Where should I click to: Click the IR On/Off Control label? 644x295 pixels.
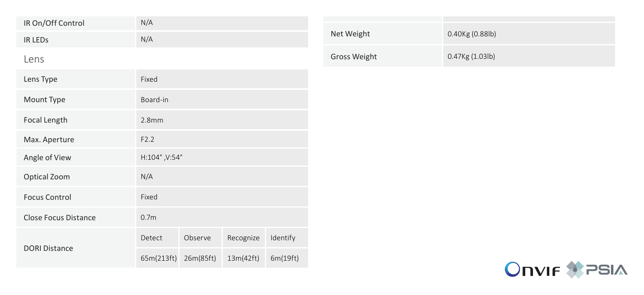tap(54, 23)
